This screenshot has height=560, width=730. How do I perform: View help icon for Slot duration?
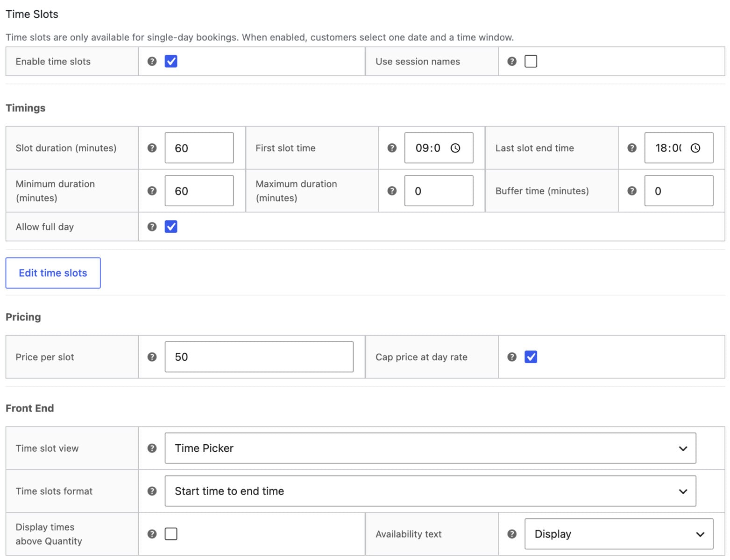tap(152, 148)
